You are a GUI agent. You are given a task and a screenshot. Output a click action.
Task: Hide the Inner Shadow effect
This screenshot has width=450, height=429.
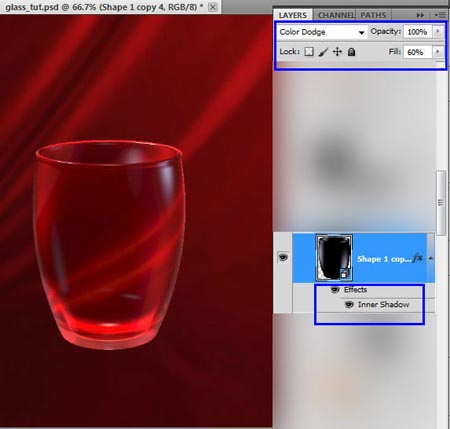click(x=349, y=305)
